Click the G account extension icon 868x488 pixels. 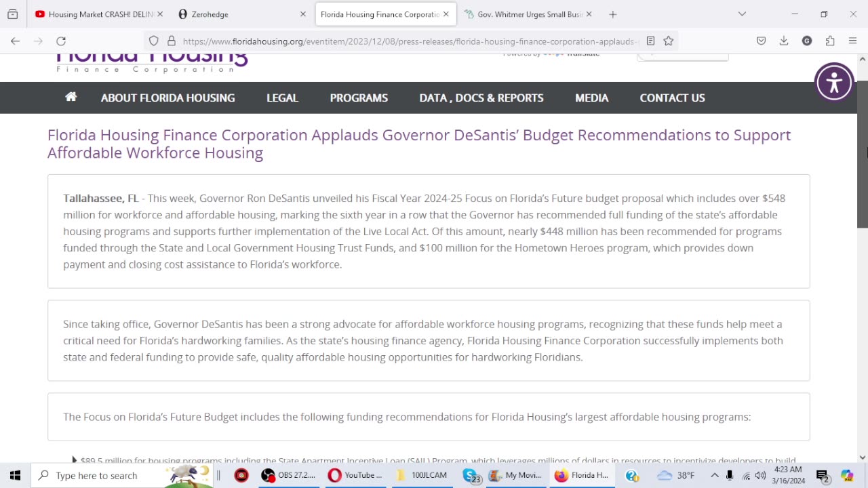click(x=807, y=41)
